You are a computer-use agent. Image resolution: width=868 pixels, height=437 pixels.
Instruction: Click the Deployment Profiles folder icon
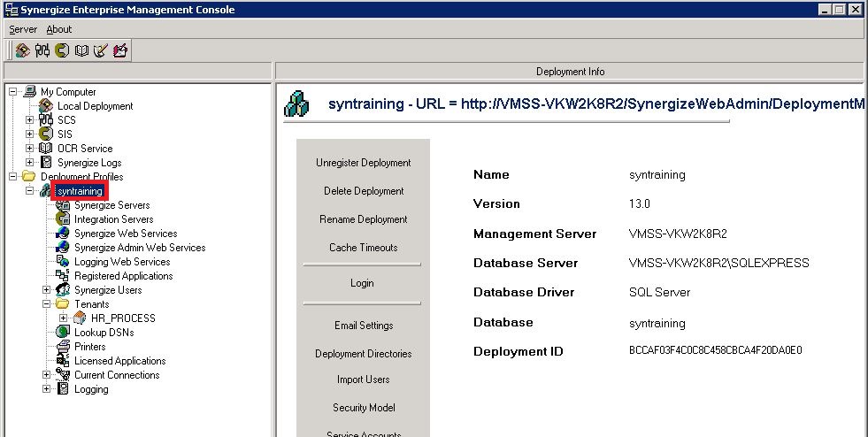(29, 176)
